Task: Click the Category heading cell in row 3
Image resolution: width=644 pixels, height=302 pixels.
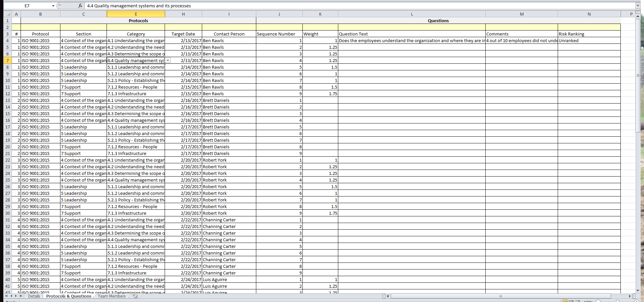Action: [x=136, y=34]
